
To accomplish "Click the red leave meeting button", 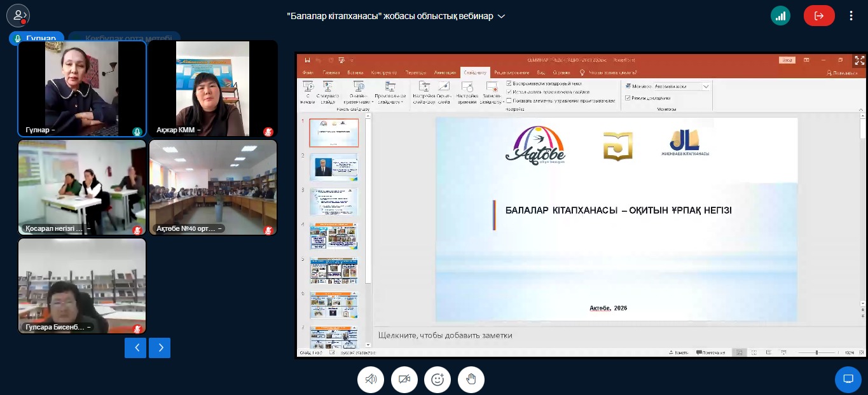I will (819, 16).
